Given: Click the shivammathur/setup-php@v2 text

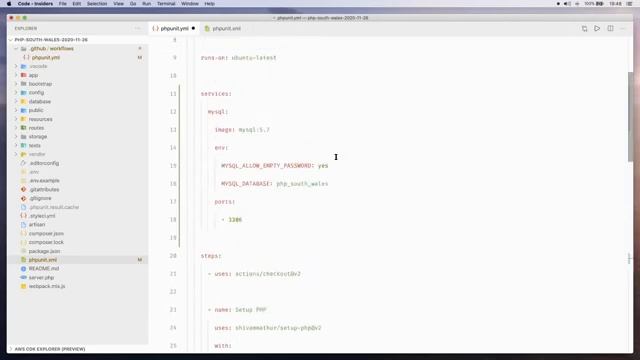Looking at the screenshot, I should [x=278, y=328].
